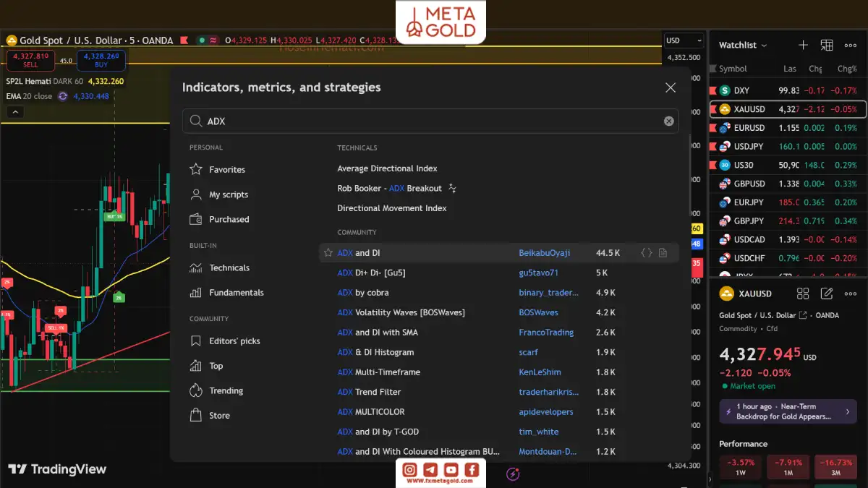Open the USD currency dropdown on the price scale
Viewport: 868px width, 488px height.
[684, 40]
